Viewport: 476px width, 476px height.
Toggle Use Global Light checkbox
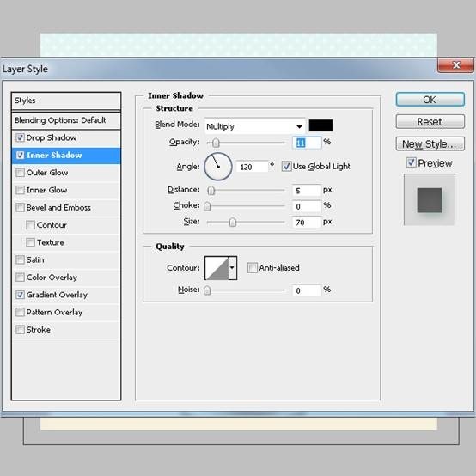point(286,166)
